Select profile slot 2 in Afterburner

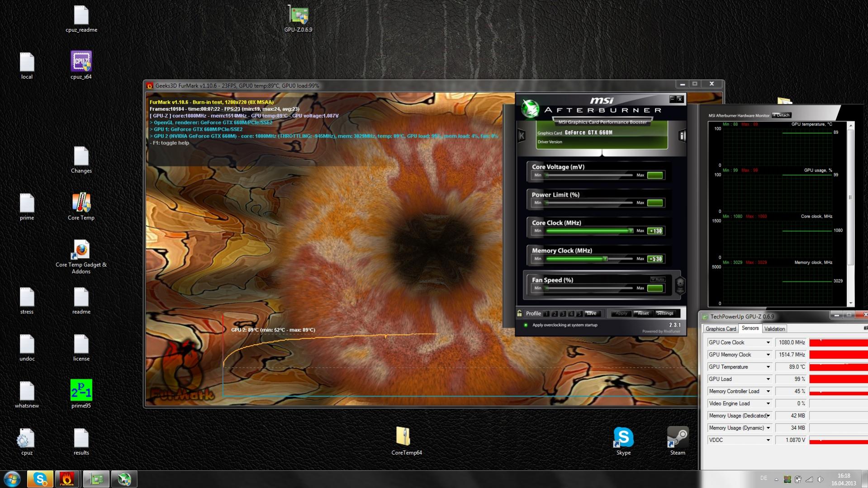(x=555, y=313)
